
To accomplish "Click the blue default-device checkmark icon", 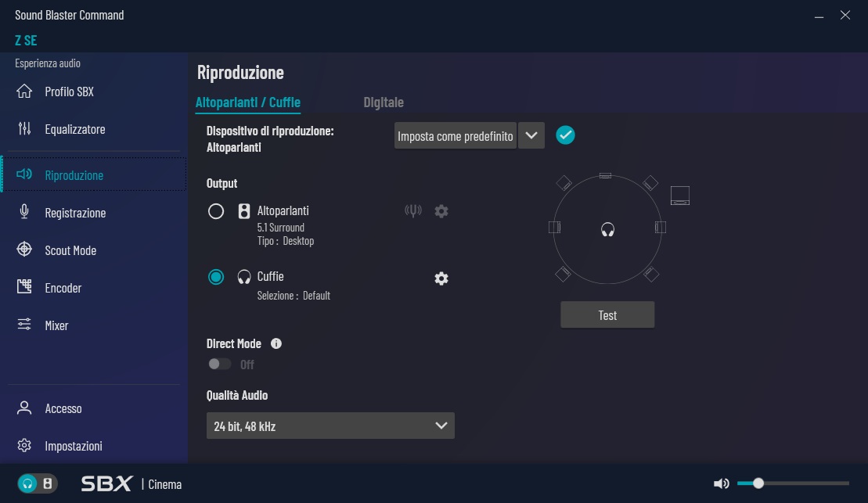I will pos(565,135).
